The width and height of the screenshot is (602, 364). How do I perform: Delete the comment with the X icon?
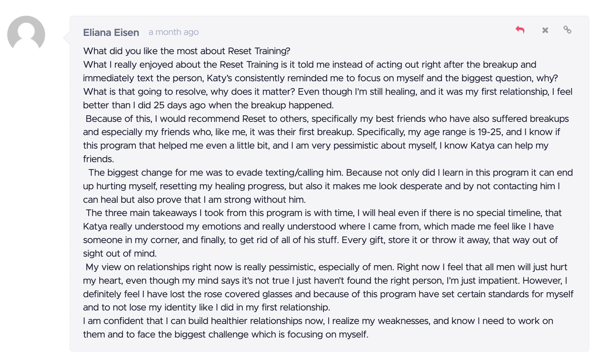pos(545,30)
